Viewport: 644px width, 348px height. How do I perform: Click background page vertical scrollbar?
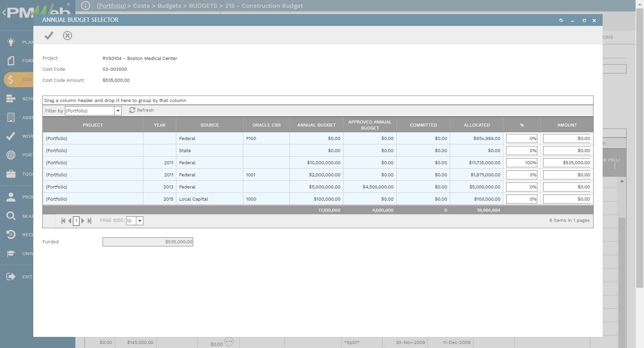640,148
